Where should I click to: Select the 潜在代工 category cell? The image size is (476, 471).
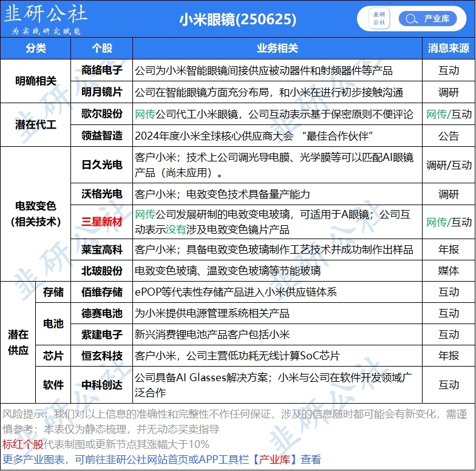coord(35,125)
